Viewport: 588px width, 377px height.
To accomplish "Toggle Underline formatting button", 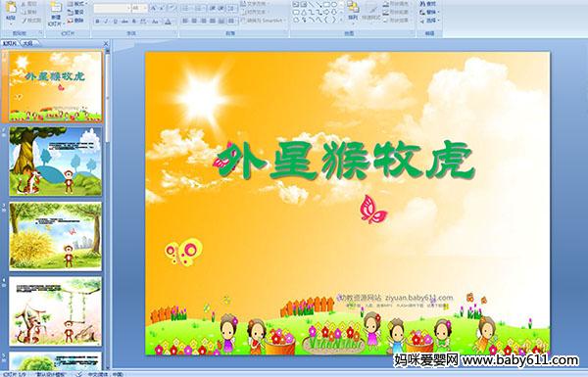I will (115, 22).
